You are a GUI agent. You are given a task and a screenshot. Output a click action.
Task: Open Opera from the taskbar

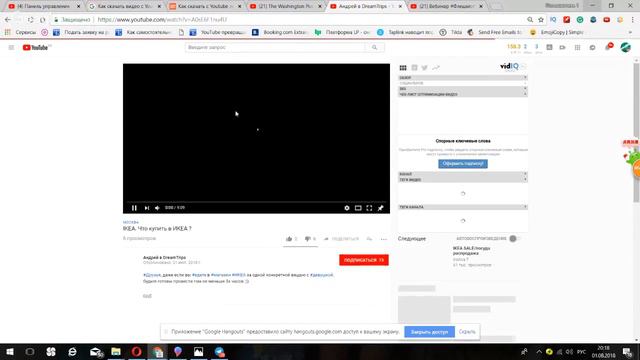(x=136, y=351)
